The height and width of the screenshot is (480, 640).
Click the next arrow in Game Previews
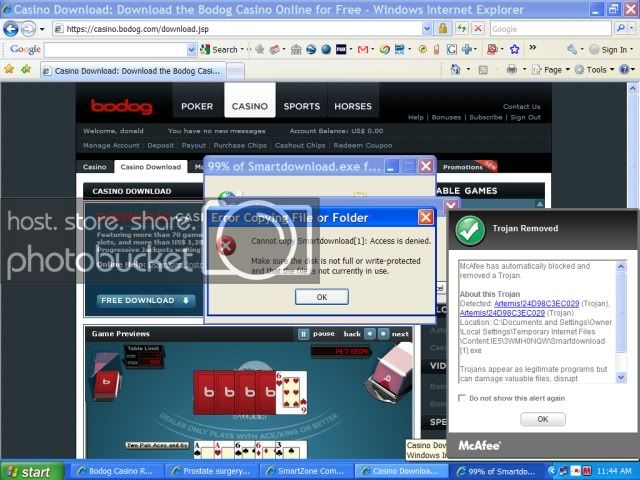(x=383, y=334)
